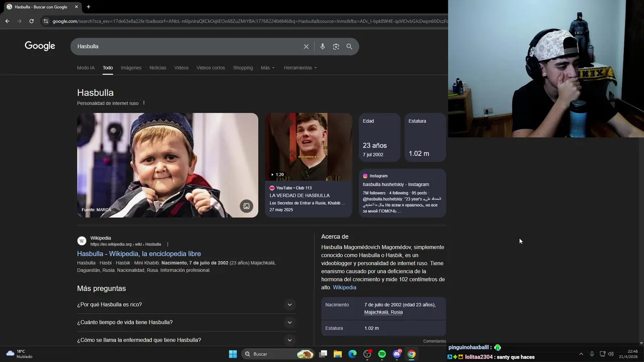Submit the search with the magnifying glass icon

click(x=349, y=46)
